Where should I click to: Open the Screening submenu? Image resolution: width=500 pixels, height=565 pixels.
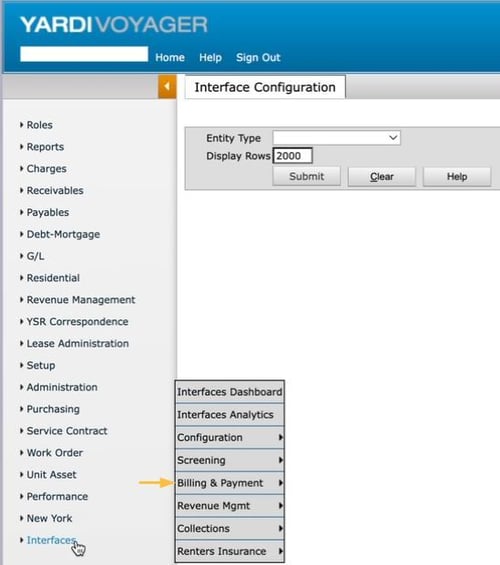pos(229,460)
